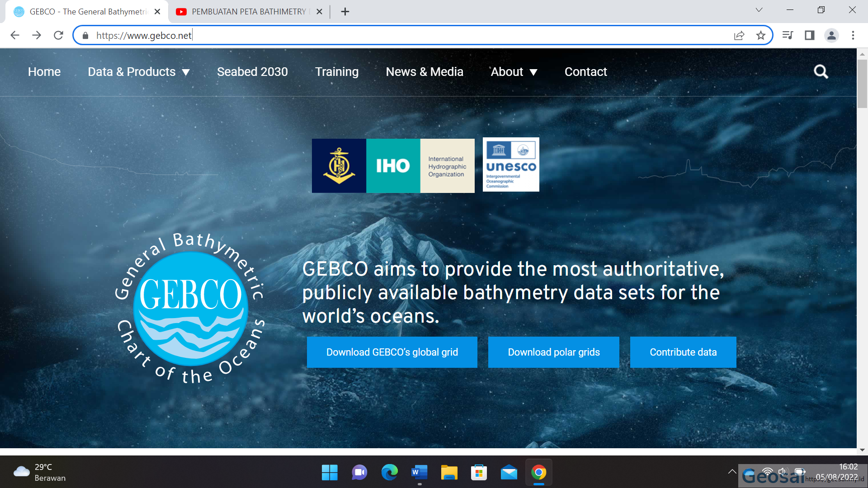Screen dimensions: 868x488
Task: Open the GEBCO site search magnifier
Action: pos(821,72)
